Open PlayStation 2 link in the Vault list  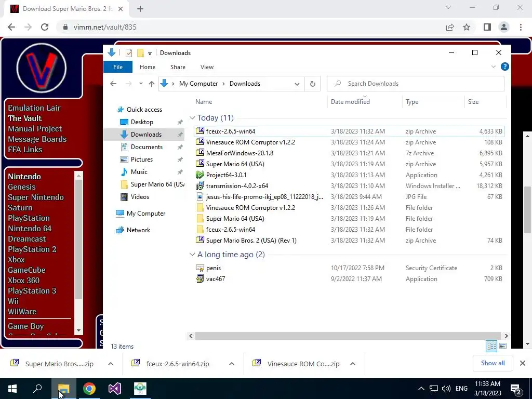pos(32,249)
